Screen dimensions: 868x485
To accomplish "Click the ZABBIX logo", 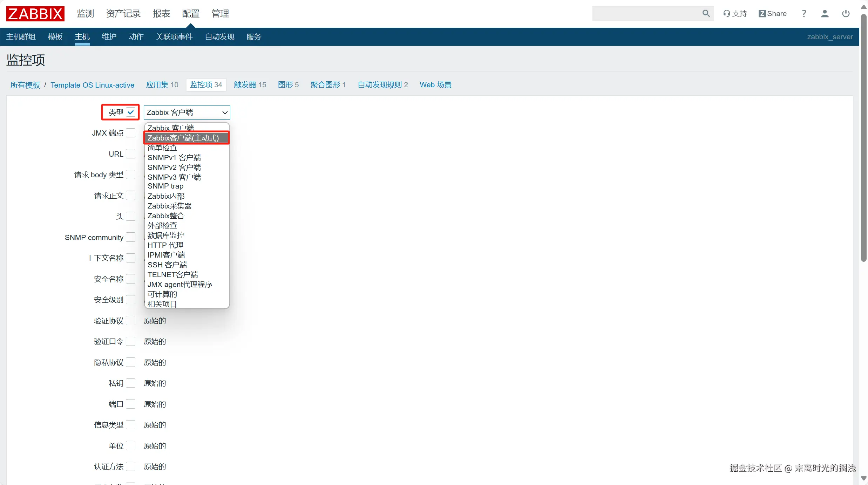I will [x=35, y=14].
